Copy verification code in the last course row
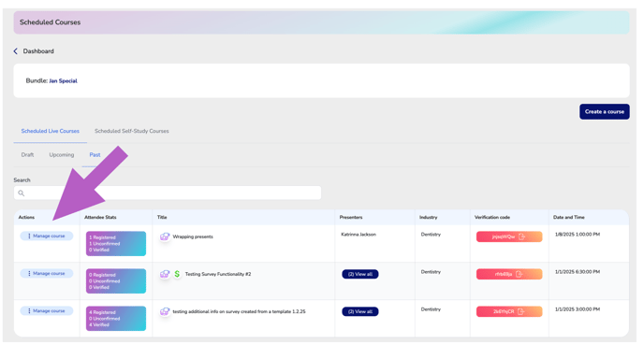 coord(520,311)
